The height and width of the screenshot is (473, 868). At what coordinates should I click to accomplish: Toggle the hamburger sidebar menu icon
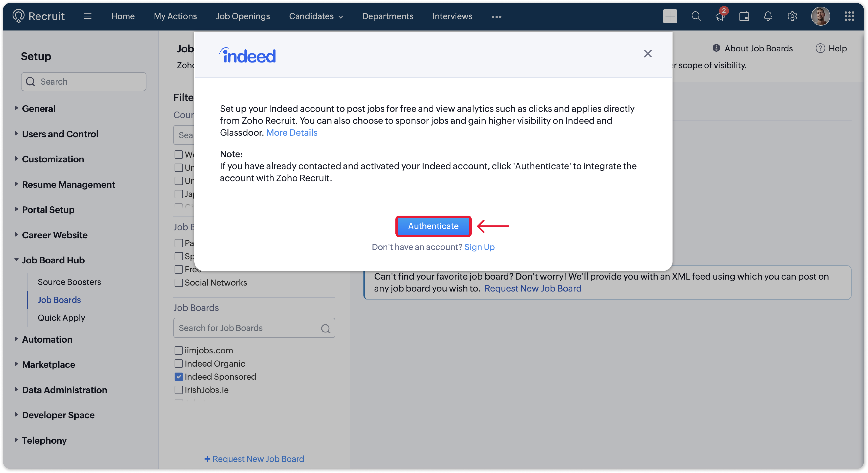88,16
